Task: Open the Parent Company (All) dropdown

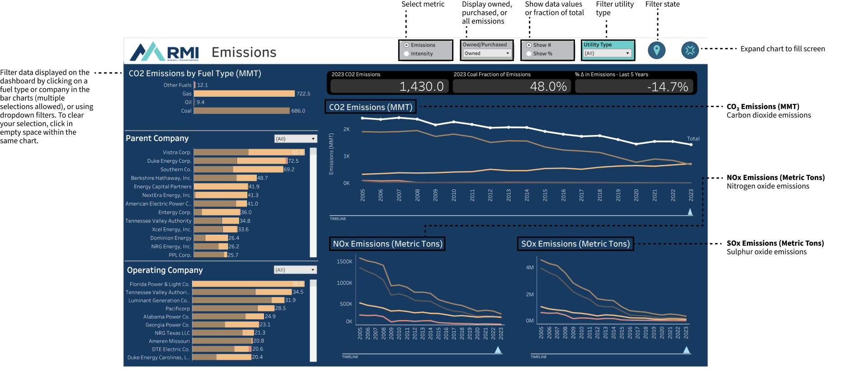Action: 296,139
